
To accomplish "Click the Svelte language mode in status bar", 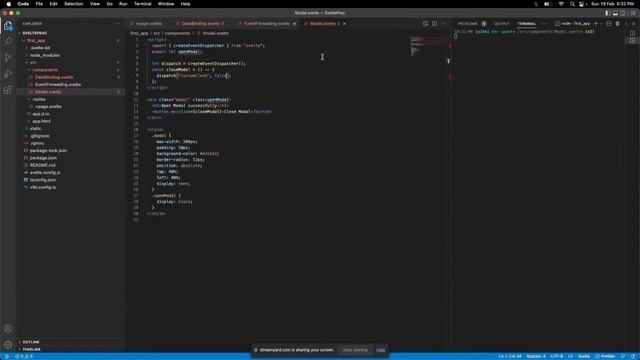I will point(584,356).
